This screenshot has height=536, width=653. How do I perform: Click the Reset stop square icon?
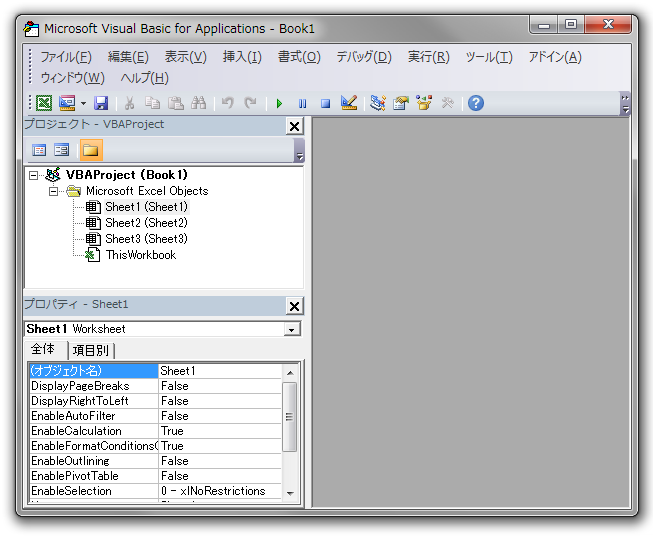[x=325, y=103]
